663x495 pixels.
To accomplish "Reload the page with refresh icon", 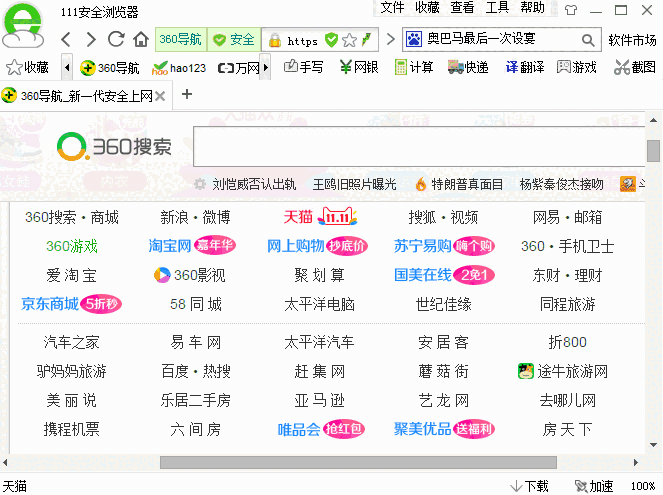I will coord(116,39).
